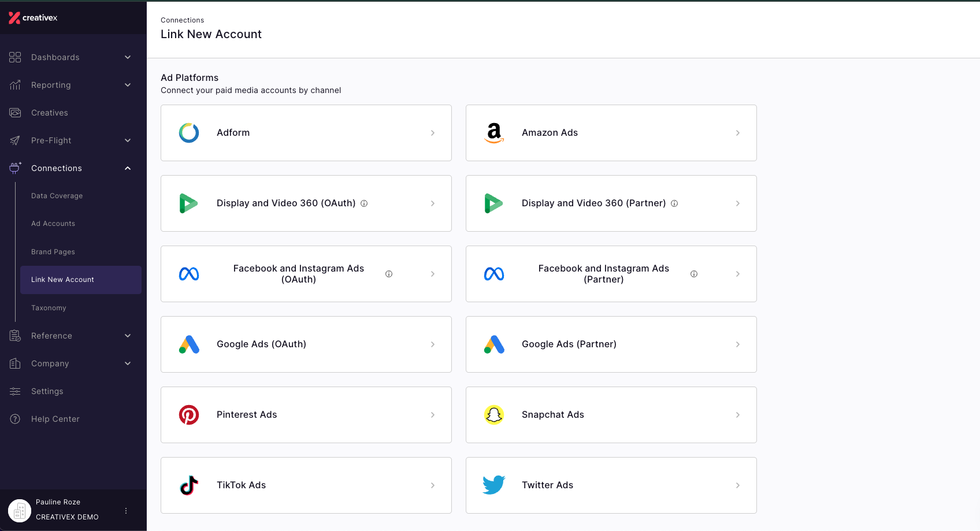Connect a TikTok Ads account

[x=306, y=485]
